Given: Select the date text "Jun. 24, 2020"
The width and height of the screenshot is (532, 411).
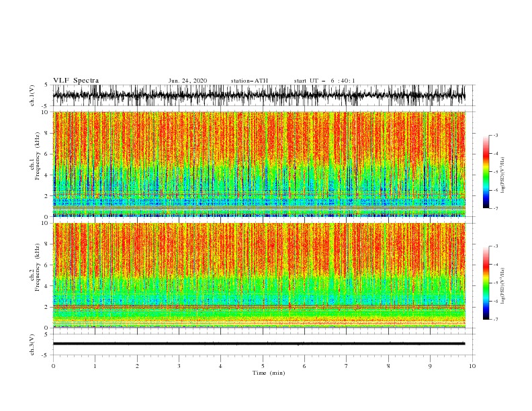Looking at the screenshot, I should tap(187, 81).
